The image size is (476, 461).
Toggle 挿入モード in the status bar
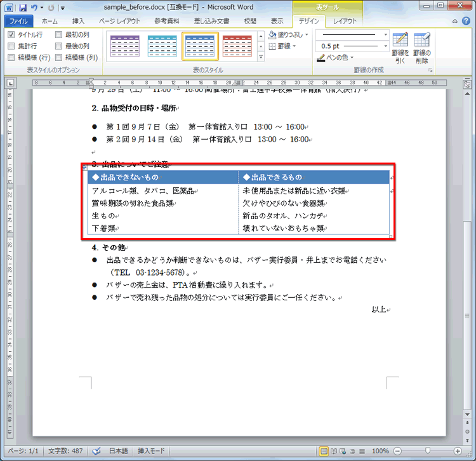click(x=151, y=451)
